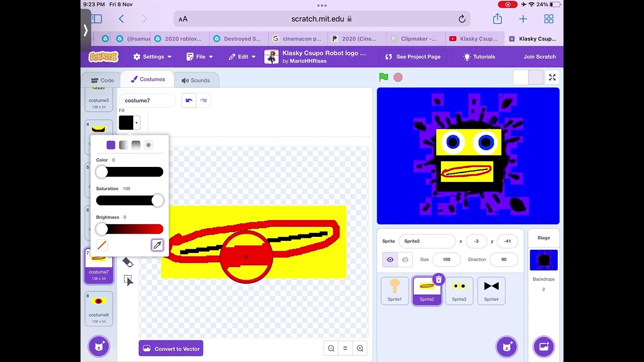
Task: Click Saturation slider
Action: pos(130,201)
